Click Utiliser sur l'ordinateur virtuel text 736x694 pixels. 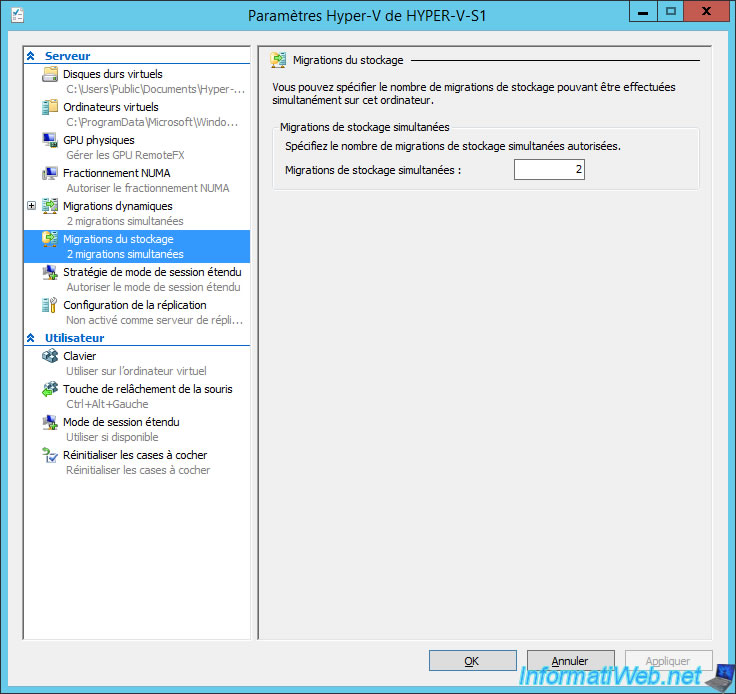coord(136,371)
